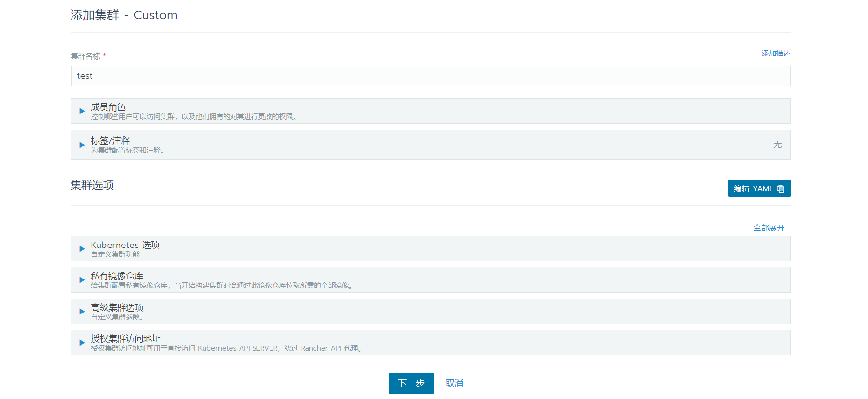Click 全部展开 to expand all sections
Image resolution: width=868 pixels, height=399 pixels.
click(x=769, y=228)
